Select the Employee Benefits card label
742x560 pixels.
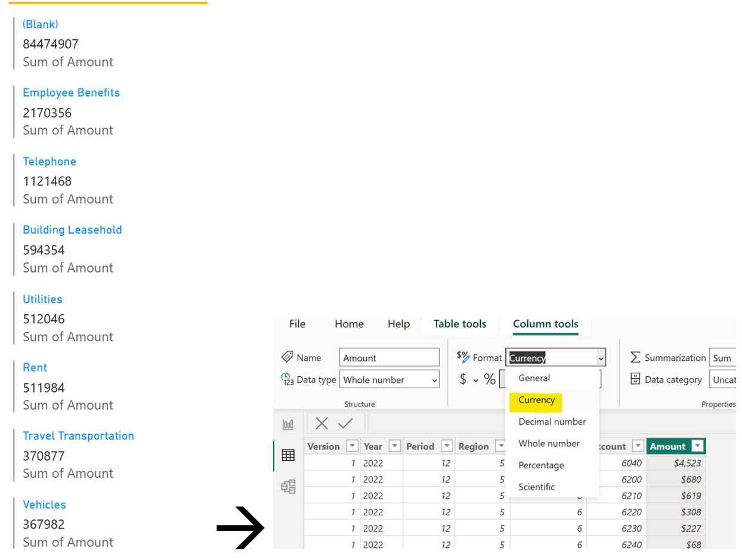click(x=72, y=92)
